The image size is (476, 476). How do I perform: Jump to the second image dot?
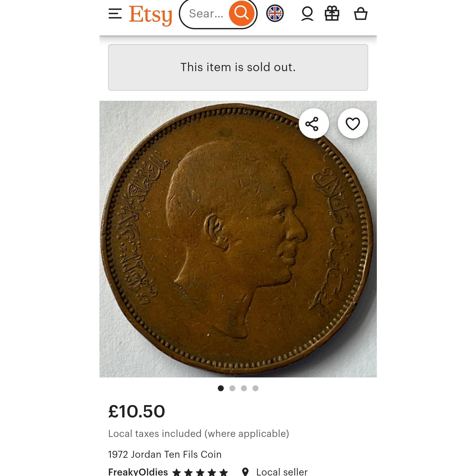pos(232,388)
